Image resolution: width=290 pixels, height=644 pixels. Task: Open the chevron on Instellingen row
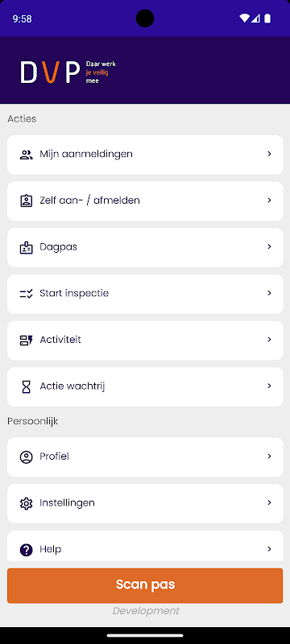270,502
